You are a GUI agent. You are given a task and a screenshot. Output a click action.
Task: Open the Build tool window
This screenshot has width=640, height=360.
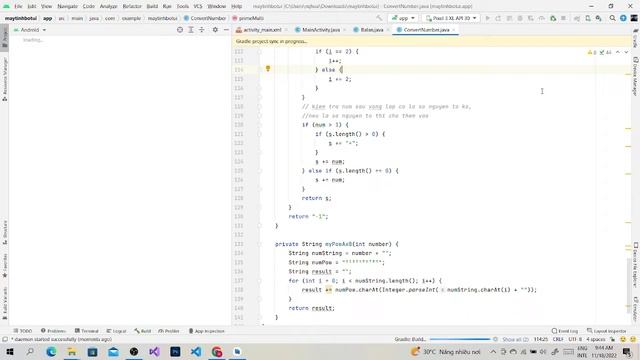click(142, 331)
